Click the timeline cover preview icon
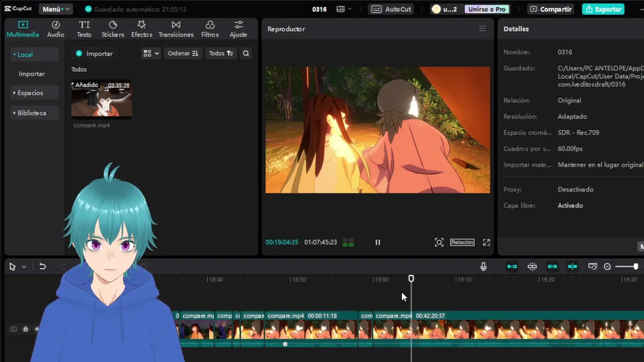The image size is (644, 362). pos(593,266)
